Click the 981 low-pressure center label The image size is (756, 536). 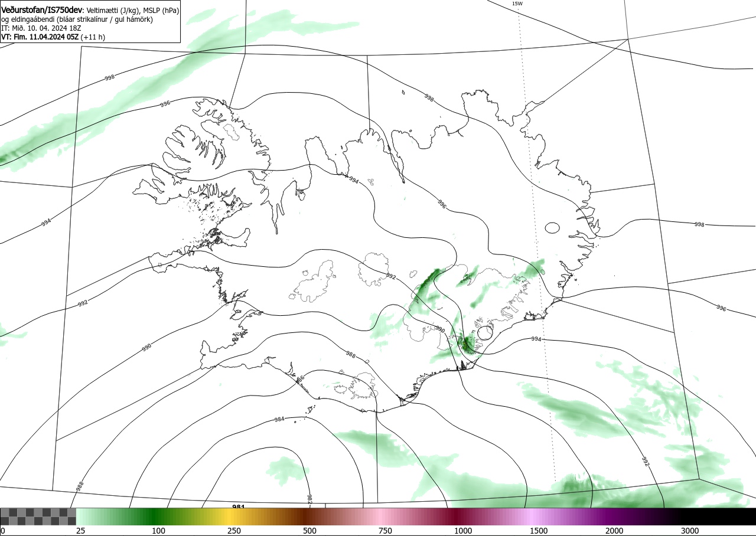tap(239, 506)
